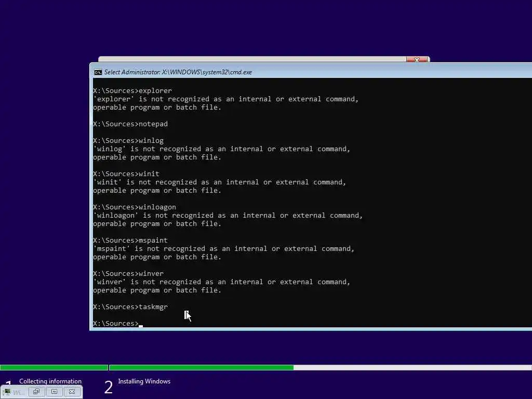Click the 'X:\Sources>winlog' command line

(128, 140)
